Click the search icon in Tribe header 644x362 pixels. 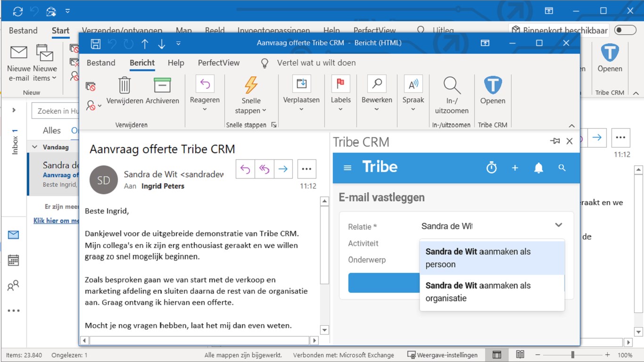coord(562,168)
